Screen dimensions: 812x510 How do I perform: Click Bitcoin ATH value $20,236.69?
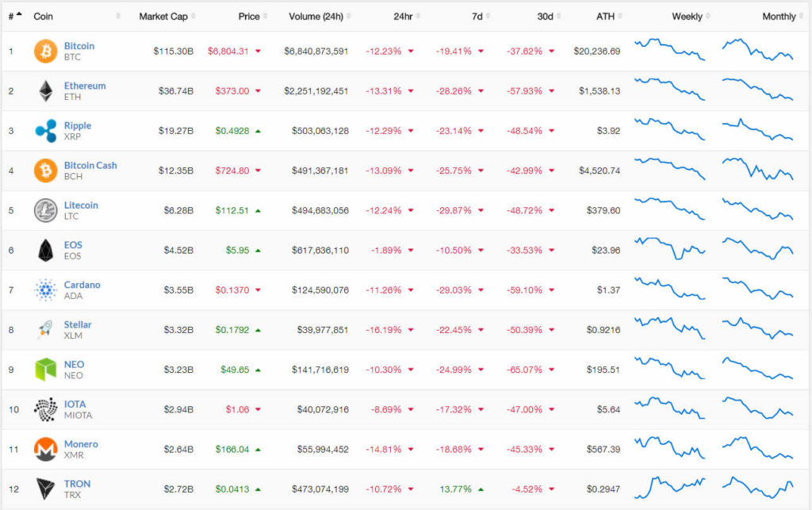coord(596,52)
